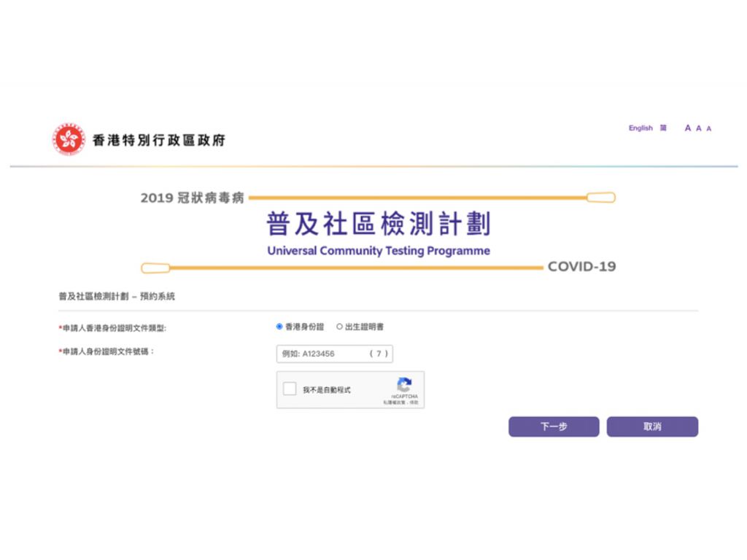747x560 pixels.
Task: Click the check digit ( 7 ) field section
Action: [x=379, y=354]
